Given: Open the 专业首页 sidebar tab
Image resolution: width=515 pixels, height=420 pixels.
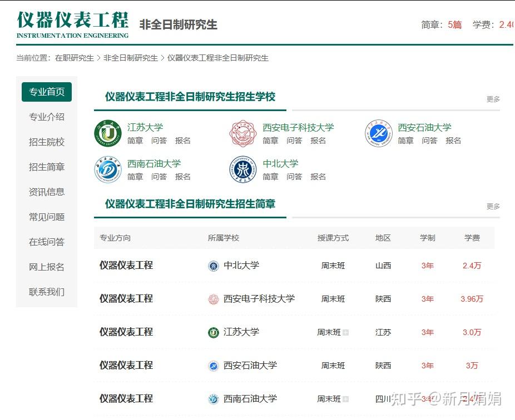Looking at the screenshot, I should pyautogui.click(x=47, y=92).
